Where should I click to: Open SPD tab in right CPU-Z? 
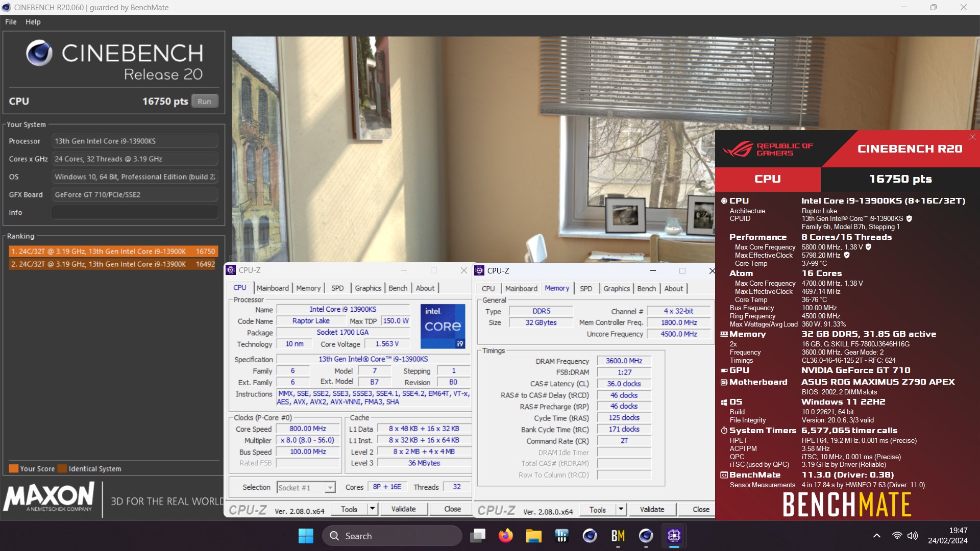click(586, 289)
